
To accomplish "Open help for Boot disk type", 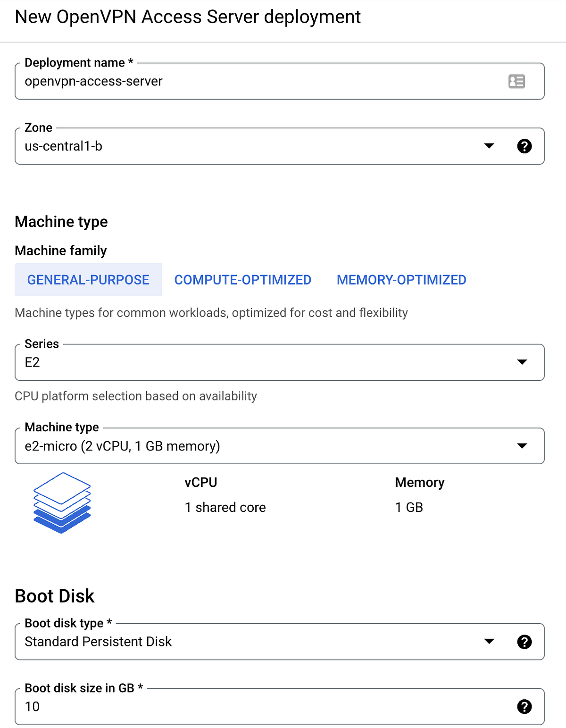I will coord(524,642).
